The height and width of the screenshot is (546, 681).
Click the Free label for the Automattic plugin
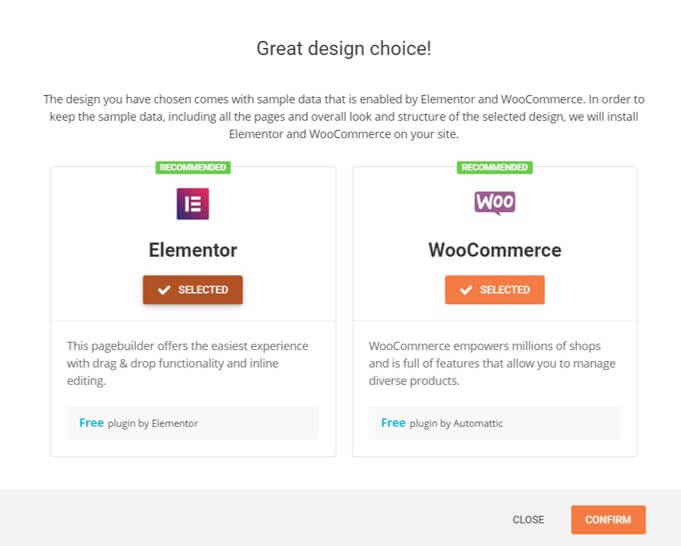click(393, 423)
